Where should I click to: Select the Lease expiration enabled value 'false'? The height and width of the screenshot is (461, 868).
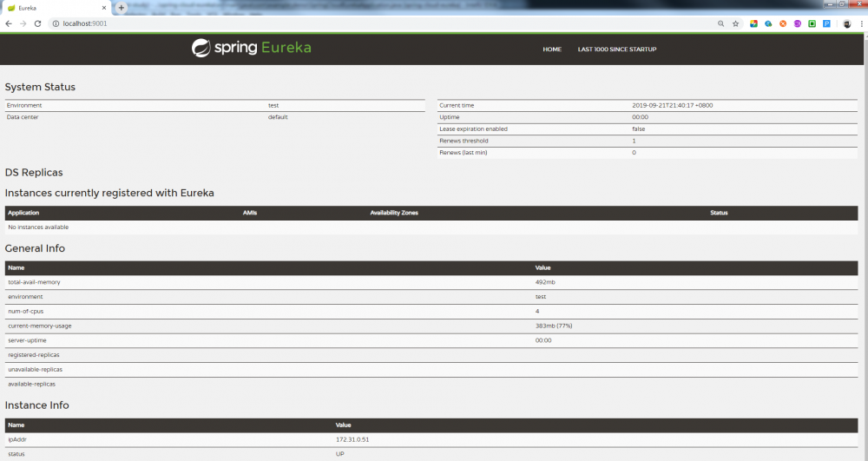[x=638, y=129]
